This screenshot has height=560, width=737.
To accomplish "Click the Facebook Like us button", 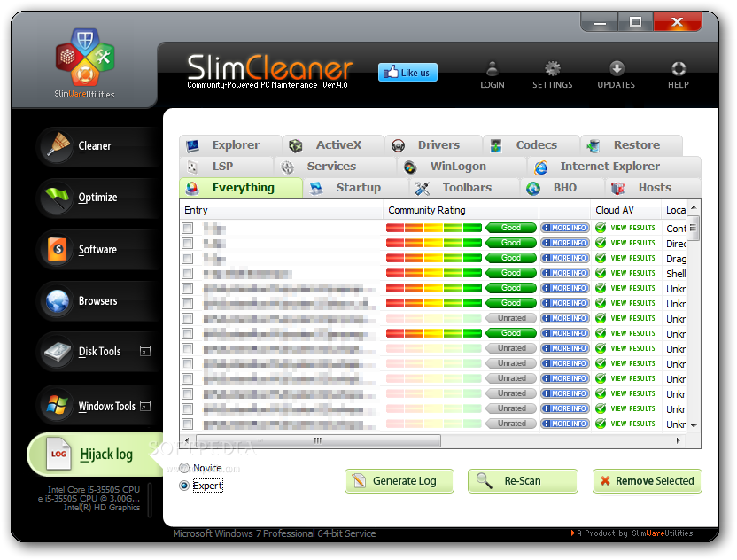I will pyautogui.click(x=407, y=73).
